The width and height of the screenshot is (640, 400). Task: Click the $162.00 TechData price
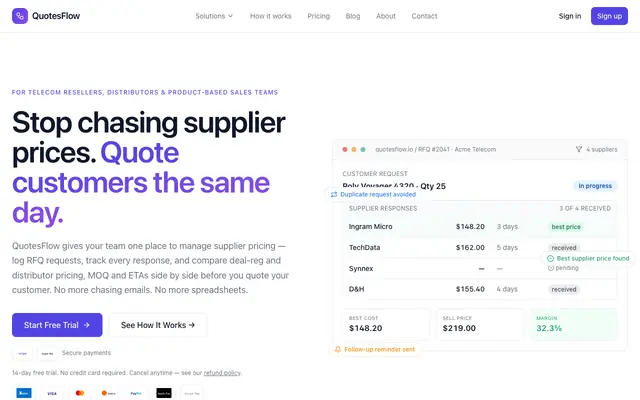pos(470,247)
